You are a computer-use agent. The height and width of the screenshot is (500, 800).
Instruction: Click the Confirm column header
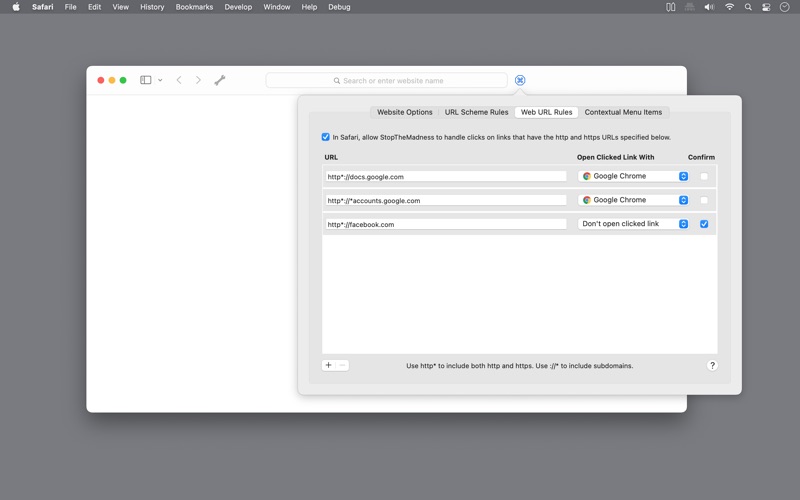(x=701, y=157)
